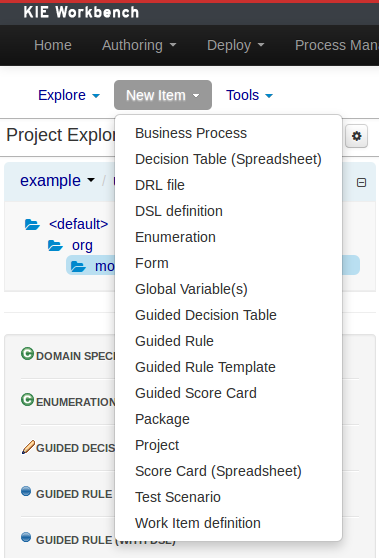Choose Business Process from New Item menu

191,133
